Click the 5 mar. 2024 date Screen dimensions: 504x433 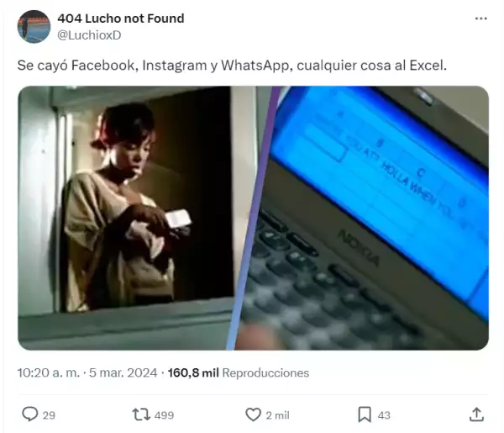tap(123, 372)
